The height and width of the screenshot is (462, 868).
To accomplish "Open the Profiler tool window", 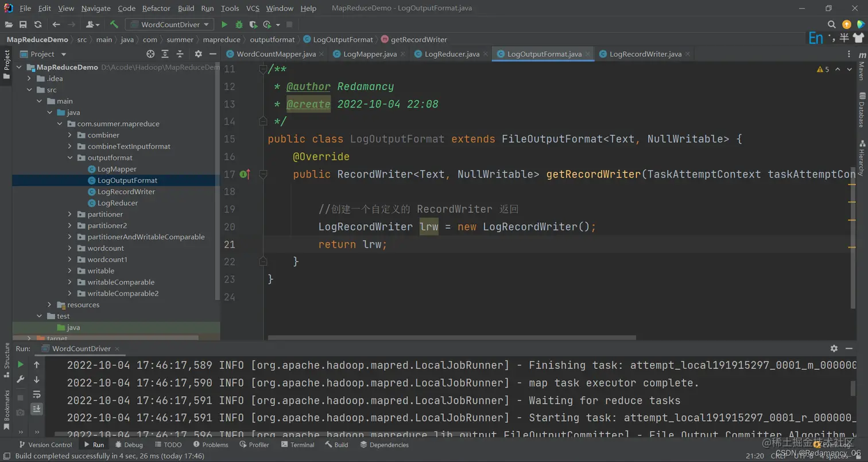I will pyautogui.click(x=254, y=445).
